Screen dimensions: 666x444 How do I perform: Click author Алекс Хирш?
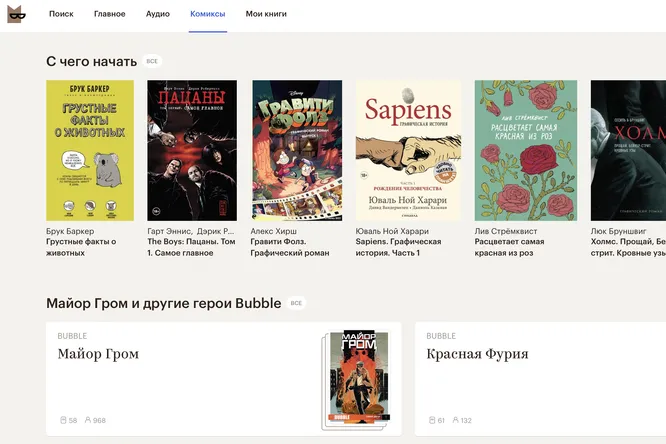[274, 231]
